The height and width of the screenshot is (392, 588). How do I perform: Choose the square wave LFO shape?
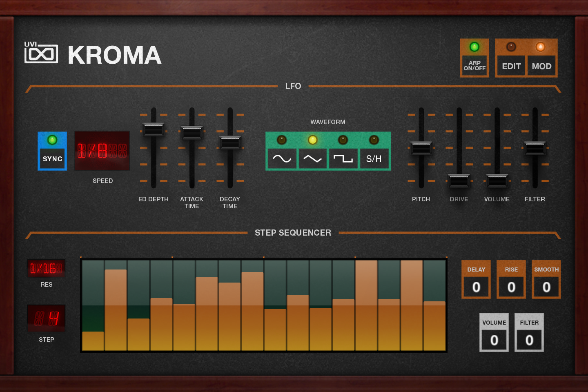pos(343,159)
